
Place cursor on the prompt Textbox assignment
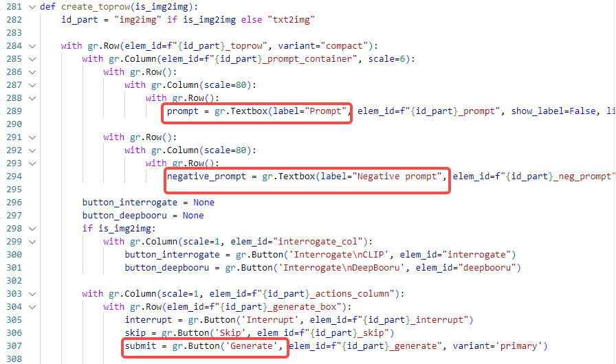point(257,111)
